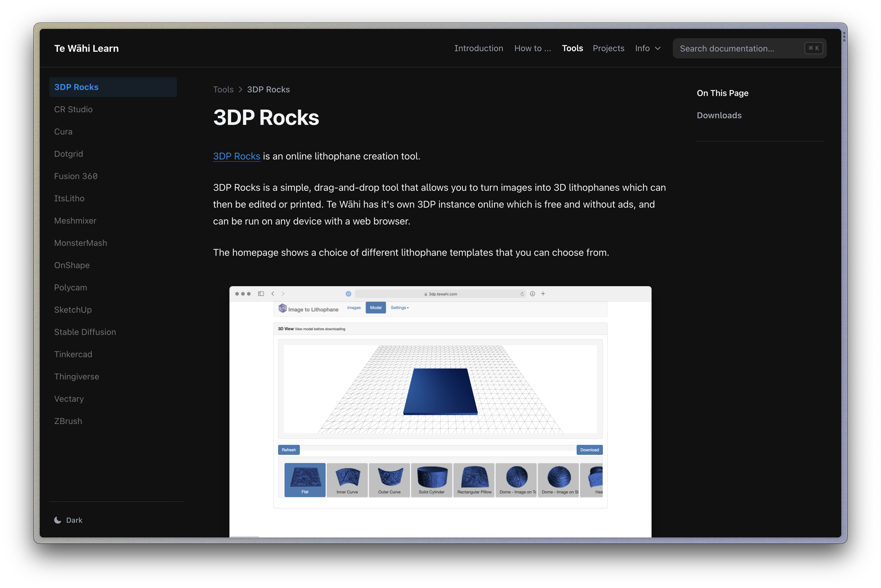
Task: Choose the Solid Cylinder template thumbnail
Action: tap(431, 479)
